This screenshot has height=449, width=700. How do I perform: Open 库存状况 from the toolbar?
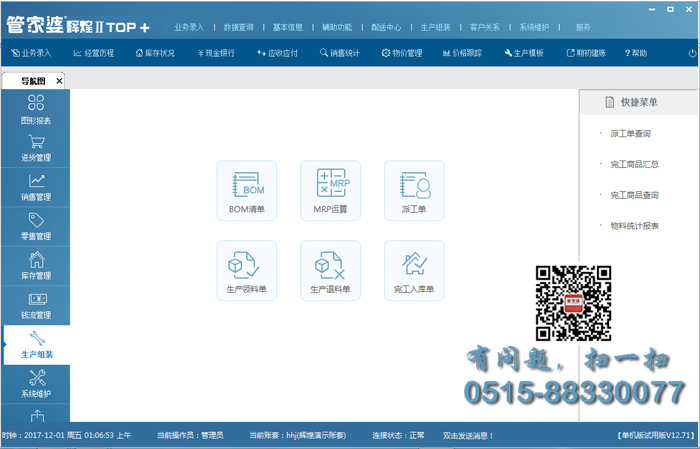pos(155,53)
